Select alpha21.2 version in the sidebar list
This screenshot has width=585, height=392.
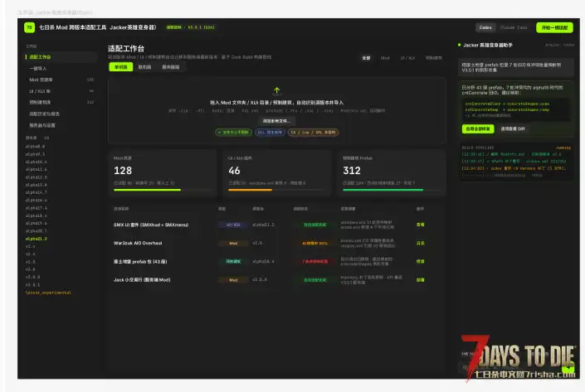37,239
